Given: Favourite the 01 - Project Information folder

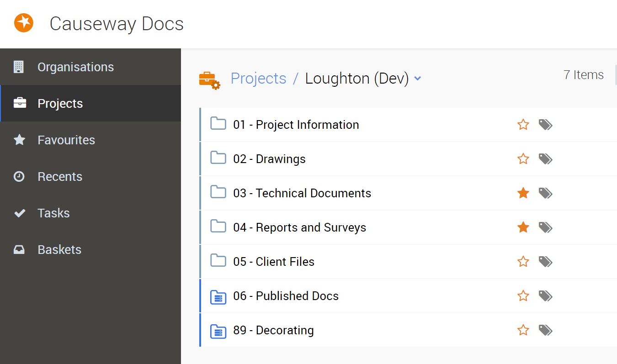Looking at the screenshot, I should 523,125.
